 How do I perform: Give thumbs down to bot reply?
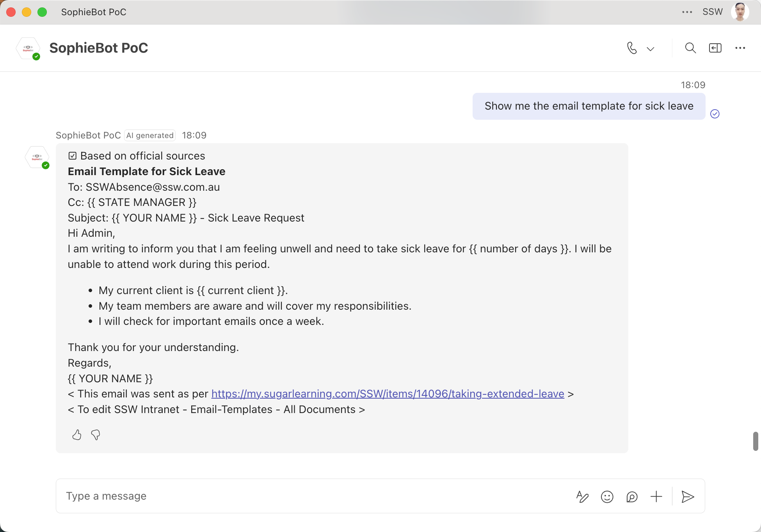coord(96,434)
